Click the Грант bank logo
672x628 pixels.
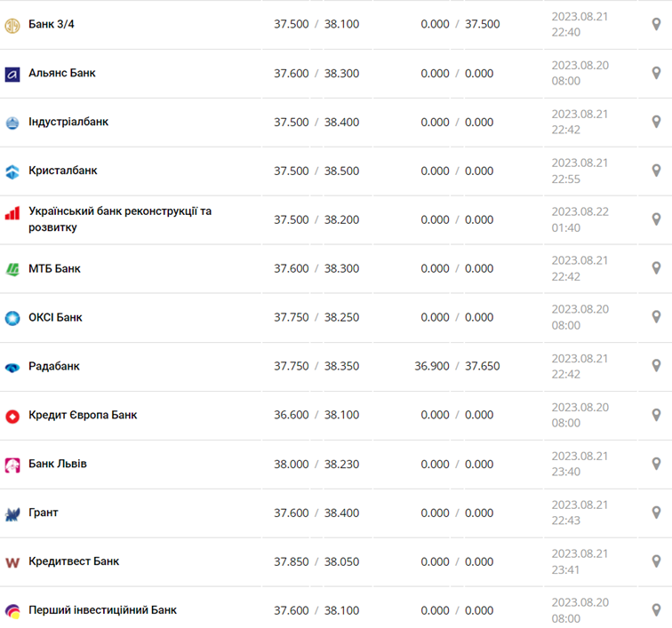[x=12, y=514]
